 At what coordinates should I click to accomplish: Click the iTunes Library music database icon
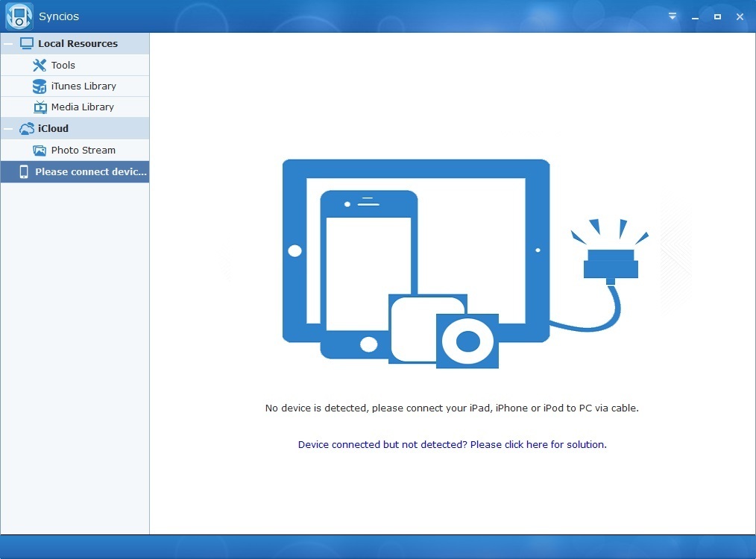coord(38,86)
